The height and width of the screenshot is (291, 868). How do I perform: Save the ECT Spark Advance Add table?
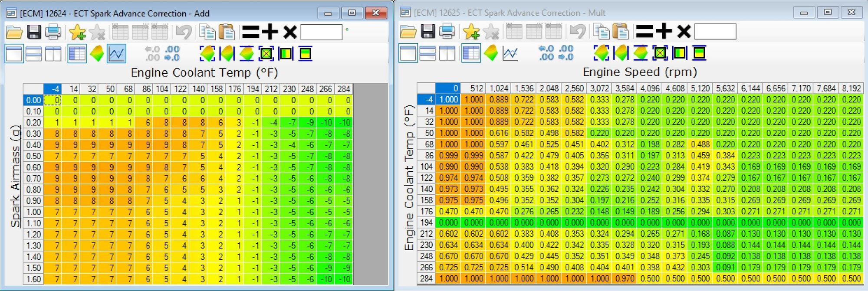point(34,32)
